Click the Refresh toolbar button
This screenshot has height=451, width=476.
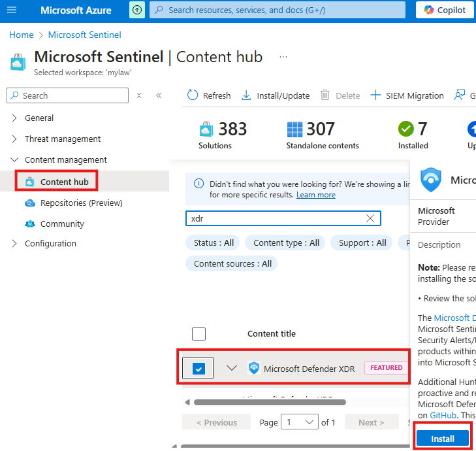click(x=208, y=95)
